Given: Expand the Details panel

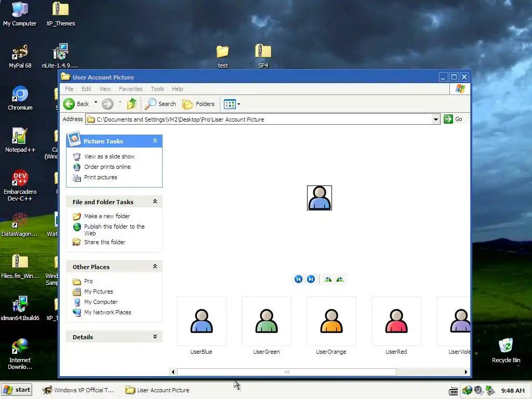Looking at the screenshot, I should tap(155, 337).
